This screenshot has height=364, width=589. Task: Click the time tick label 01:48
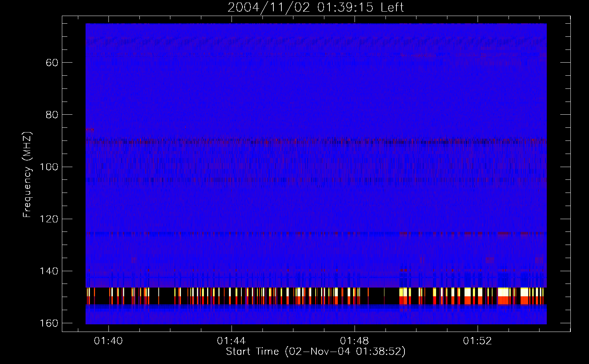coord(355,341)
